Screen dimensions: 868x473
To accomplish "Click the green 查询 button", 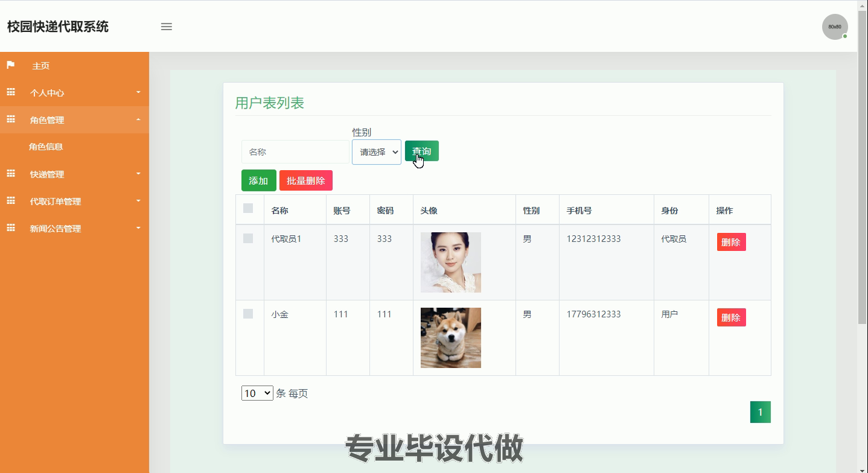I will coord(422,151).
